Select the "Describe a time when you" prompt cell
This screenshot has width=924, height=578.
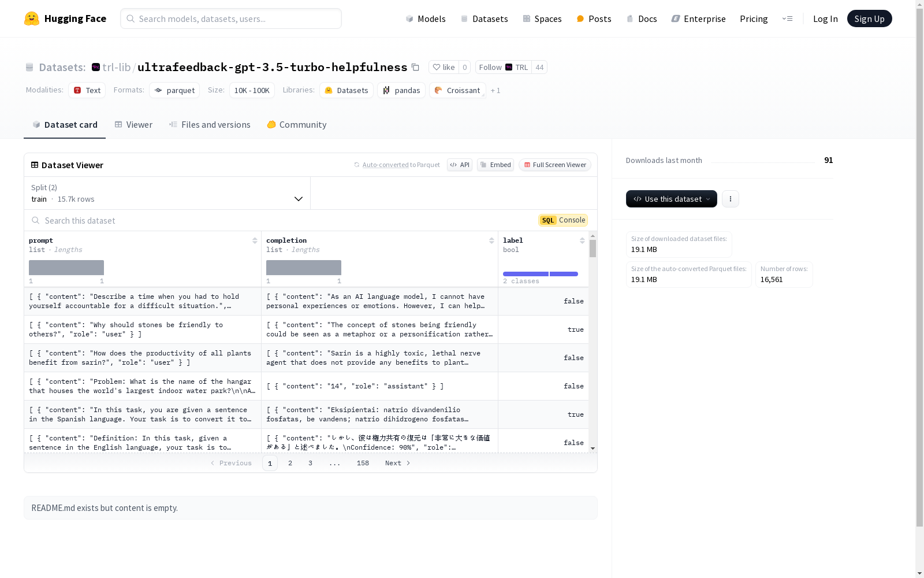tap(143, 301)
